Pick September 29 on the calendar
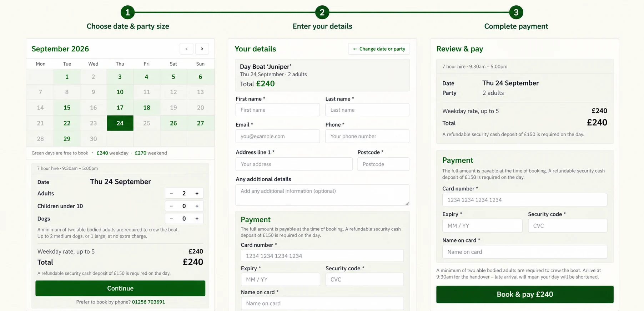 tap(67, 139)
